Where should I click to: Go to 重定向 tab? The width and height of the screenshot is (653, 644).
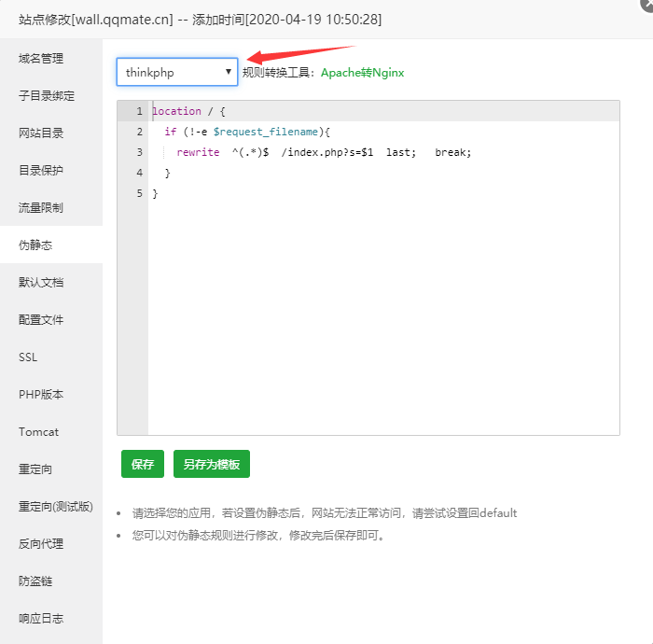[36, 469]
